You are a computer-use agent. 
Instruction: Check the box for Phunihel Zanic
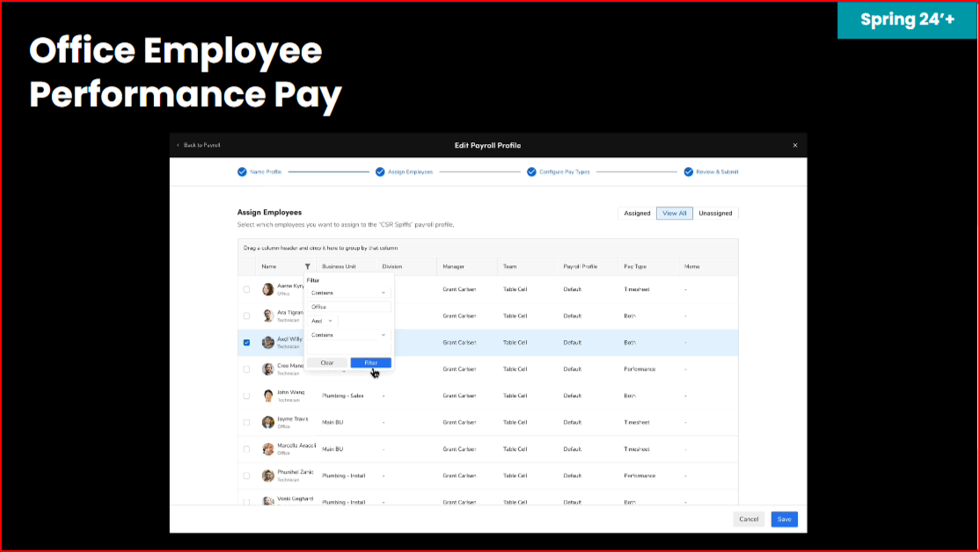tap(246, 476)
